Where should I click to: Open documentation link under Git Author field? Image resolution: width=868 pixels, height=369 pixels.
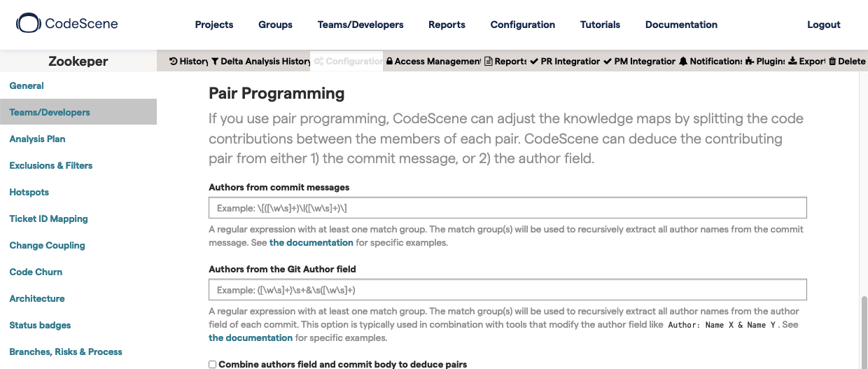[251, 337]
